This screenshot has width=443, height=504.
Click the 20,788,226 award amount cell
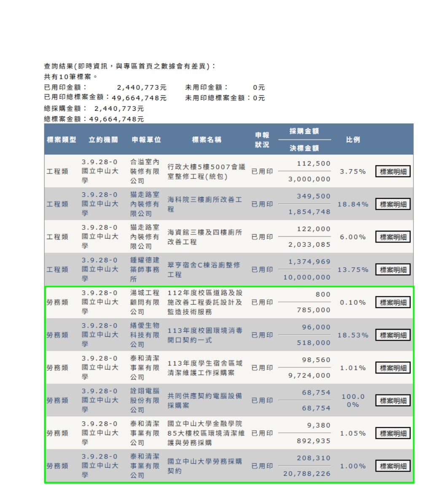click(307, 474)
